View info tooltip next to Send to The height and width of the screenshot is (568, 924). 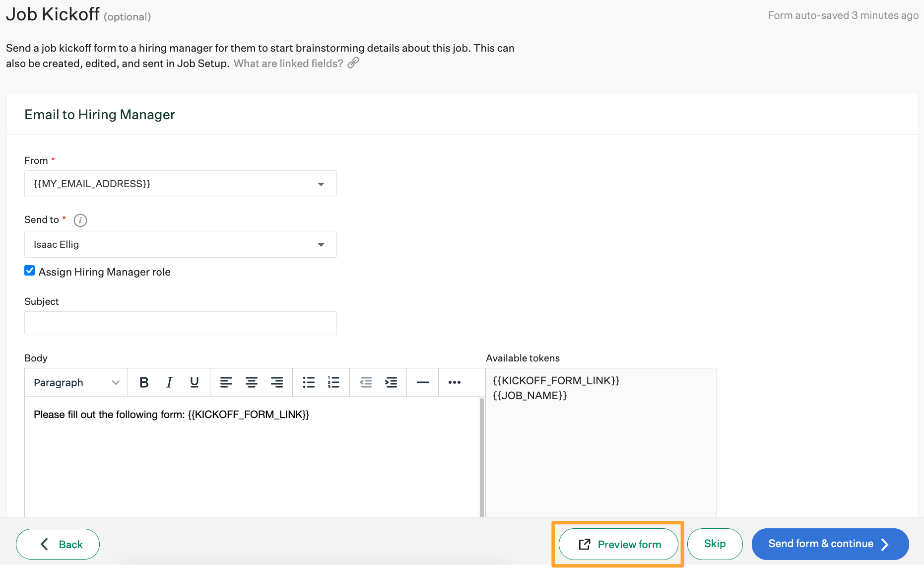point(80,220)
